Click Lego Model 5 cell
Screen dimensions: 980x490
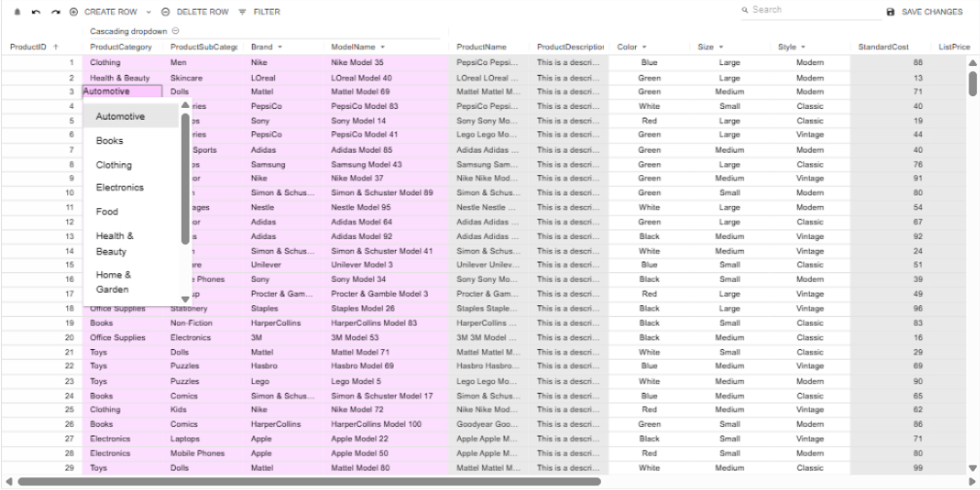coord(386,381)
